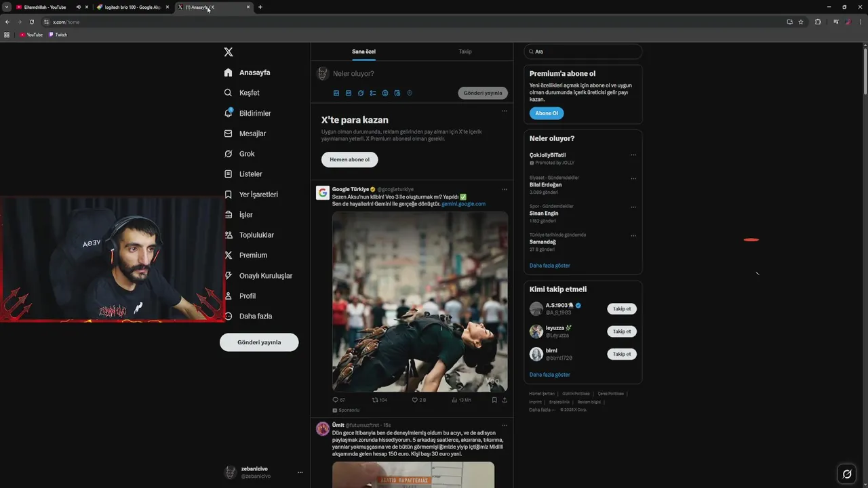Switch to Sana özel tab
868x488 pixels.
[x=363, y=52]
